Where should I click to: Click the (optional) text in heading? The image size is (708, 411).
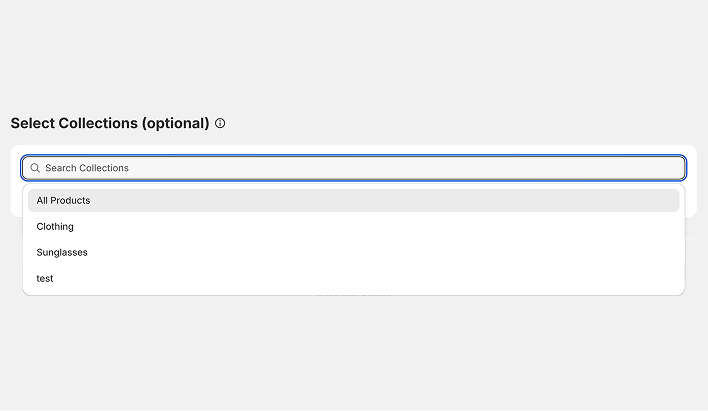(x=175, y=123)
